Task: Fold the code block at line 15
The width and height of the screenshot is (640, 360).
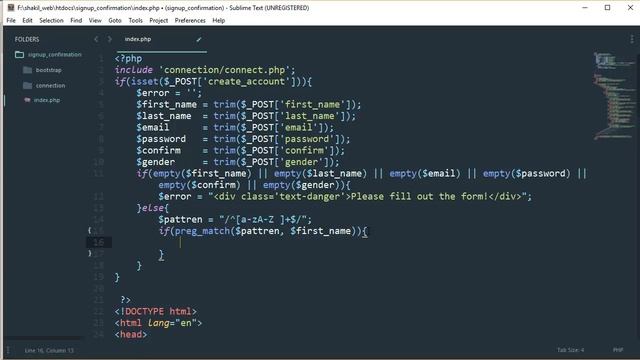Action: click(x=89, y=231)
